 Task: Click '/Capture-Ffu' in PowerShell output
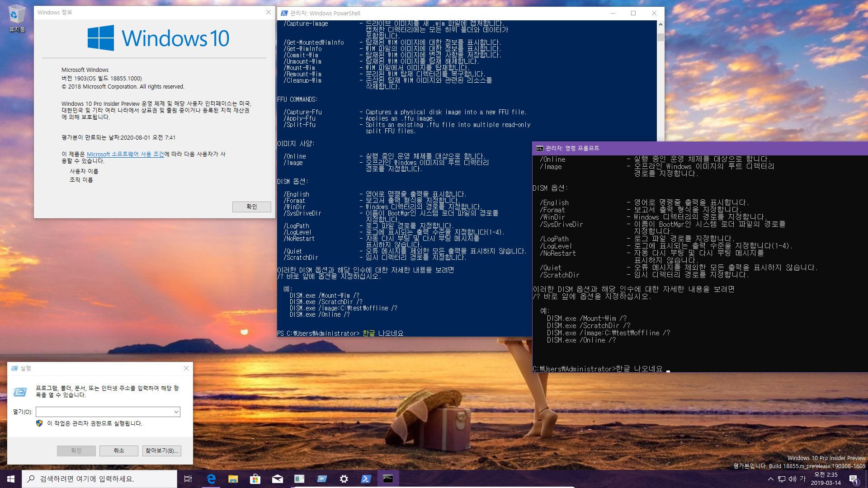303,112
